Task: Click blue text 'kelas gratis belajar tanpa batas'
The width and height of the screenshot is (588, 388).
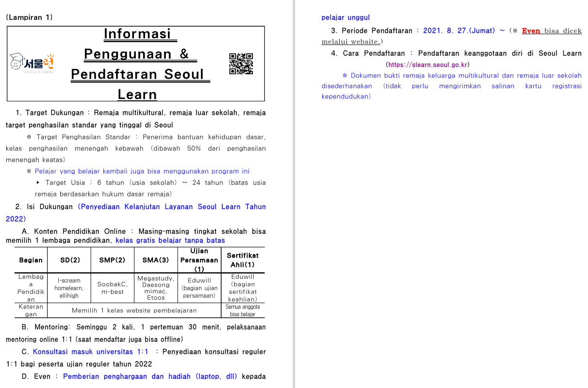Action: point(170,240)
